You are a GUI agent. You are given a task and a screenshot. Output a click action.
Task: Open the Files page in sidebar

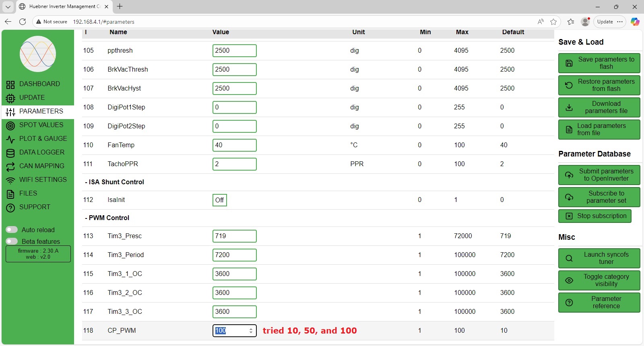point(28,194)
